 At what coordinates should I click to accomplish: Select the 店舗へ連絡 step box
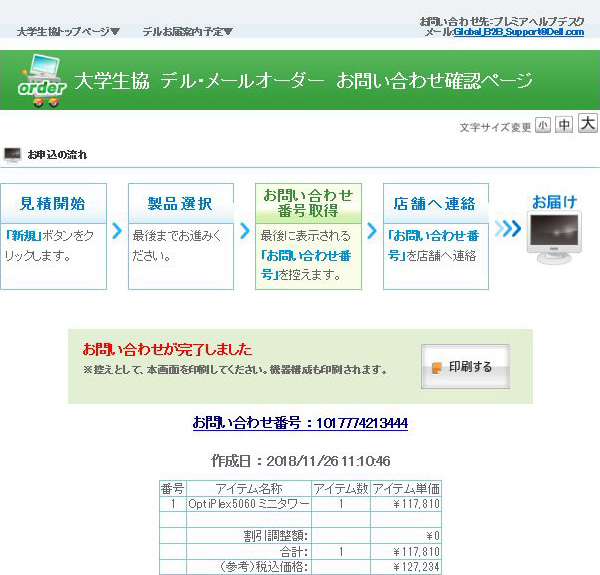click(x=436, y=236)
